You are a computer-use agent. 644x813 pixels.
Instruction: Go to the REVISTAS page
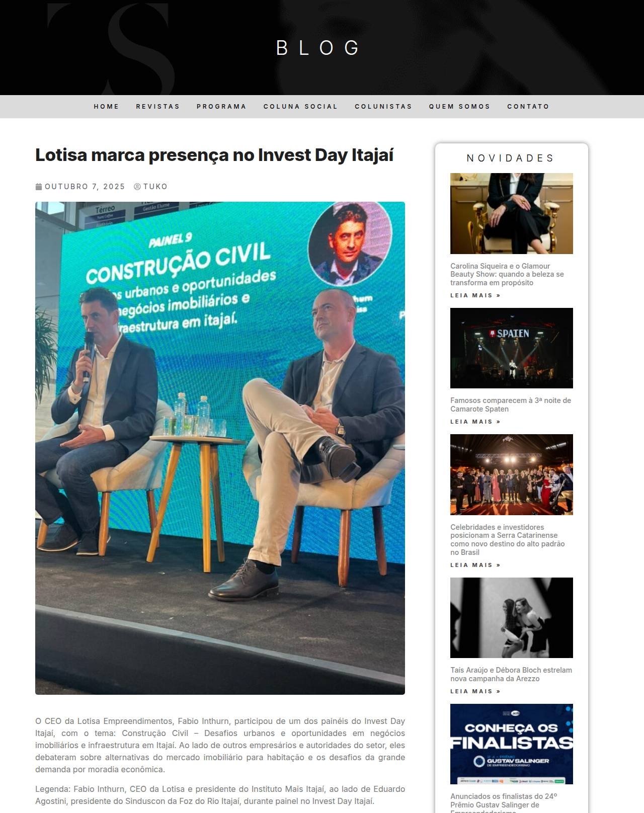[157, 107]
